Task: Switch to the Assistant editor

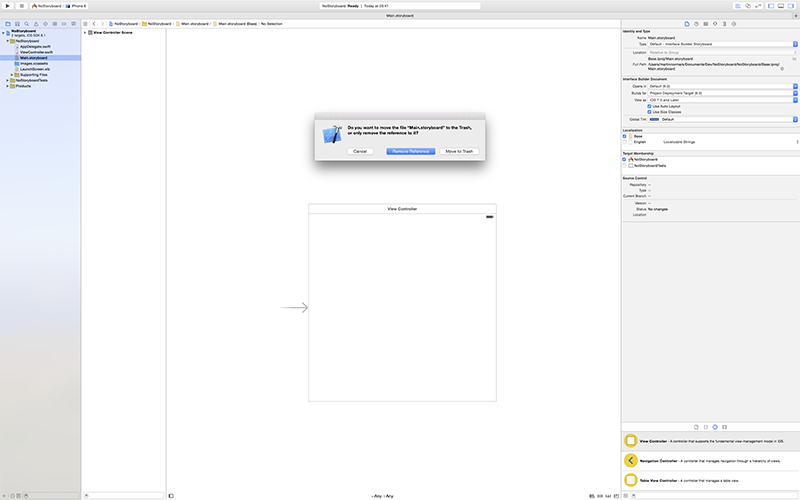Action: pos(748,6)
